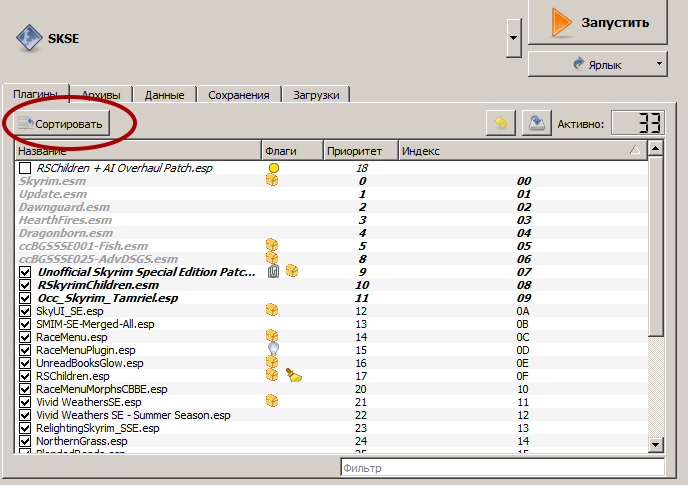Click the scrollbar down arrow
The image size is (688, 485).
pyautogui.click(x=656, y=445)
